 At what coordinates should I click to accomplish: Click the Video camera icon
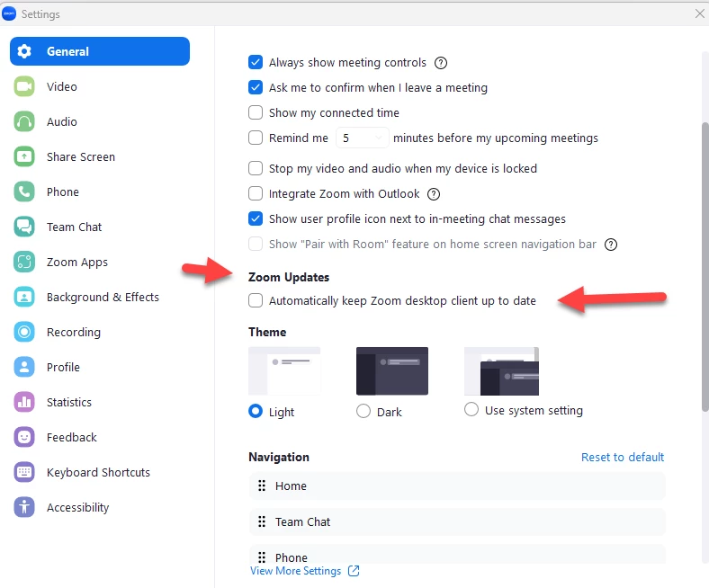click(x=24, y=86)
